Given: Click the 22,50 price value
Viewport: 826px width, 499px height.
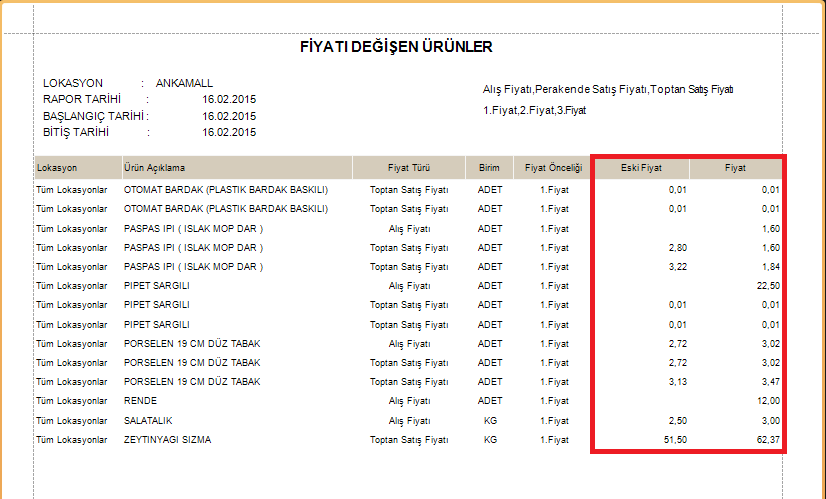Looking at the screenshot, I should tap(768, 286).
